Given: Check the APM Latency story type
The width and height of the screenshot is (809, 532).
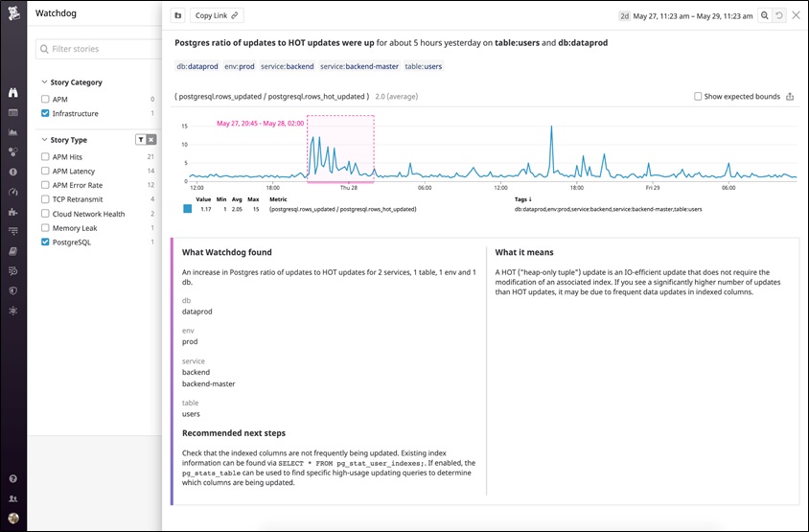Looking at the screenshot, I should point(45,171).
